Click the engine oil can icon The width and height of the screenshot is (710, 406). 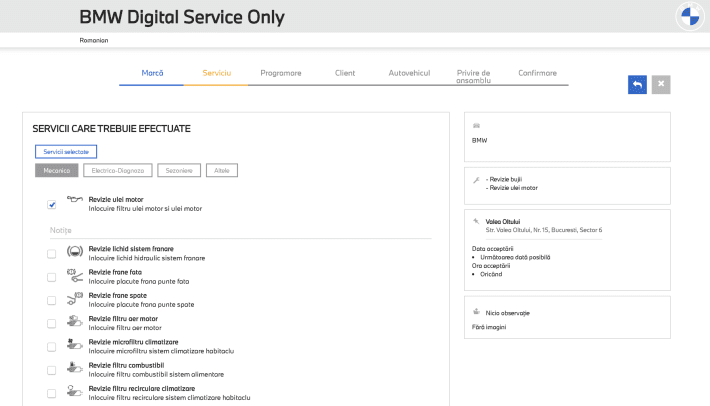coord(73,200)
